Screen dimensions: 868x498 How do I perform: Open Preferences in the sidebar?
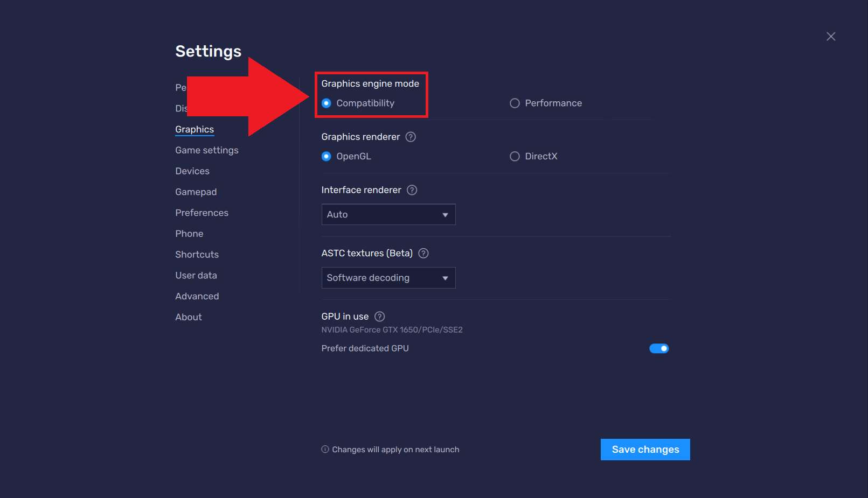(202, 213)
